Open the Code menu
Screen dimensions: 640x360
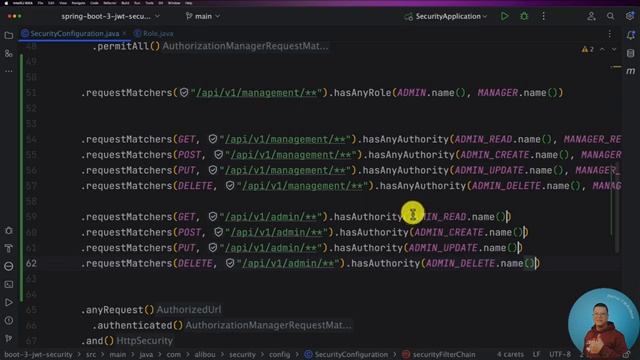(x=94, y=3)
